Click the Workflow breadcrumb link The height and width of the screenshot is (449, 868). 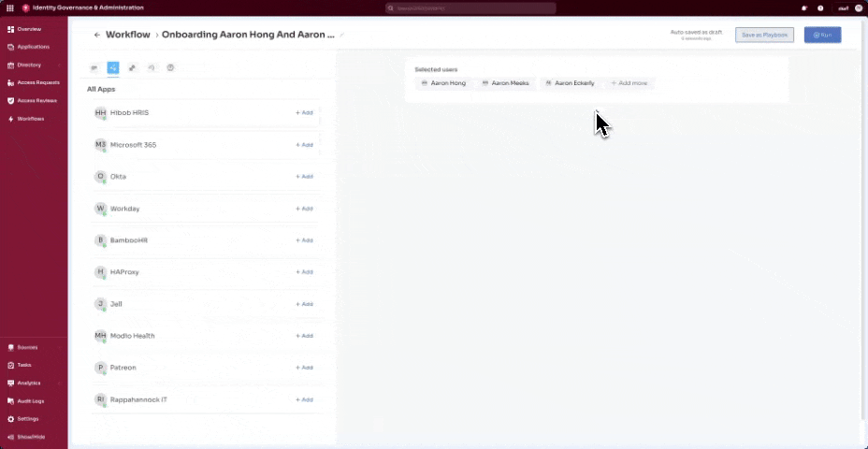(x=128, y=35)
